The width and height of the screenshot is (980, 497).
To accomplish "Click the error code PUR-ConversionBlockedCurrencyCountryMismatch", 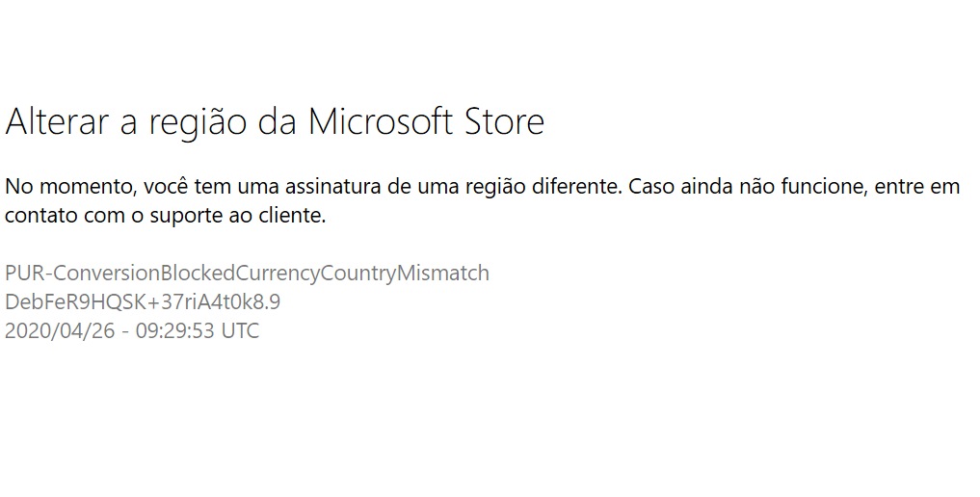I will pyautogui.click(x=247, y=274).
